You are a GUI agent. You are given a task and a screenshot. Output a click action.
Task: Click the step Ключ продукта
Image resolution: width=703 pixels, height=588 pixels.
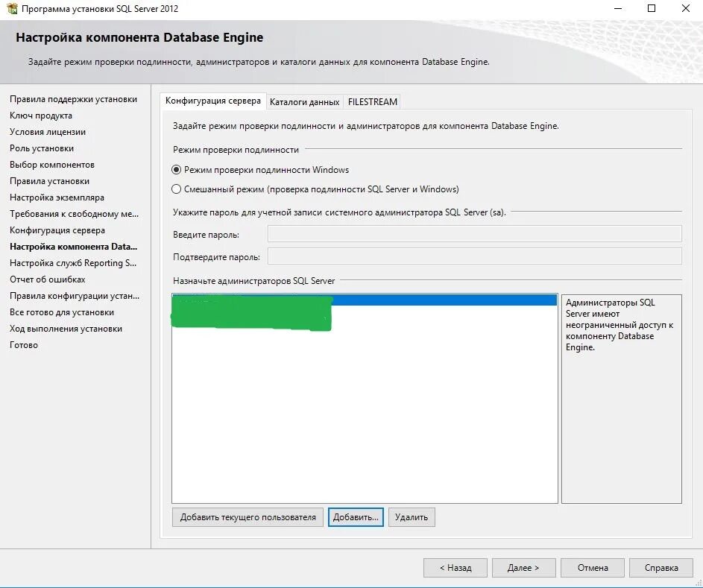(41, 116)
